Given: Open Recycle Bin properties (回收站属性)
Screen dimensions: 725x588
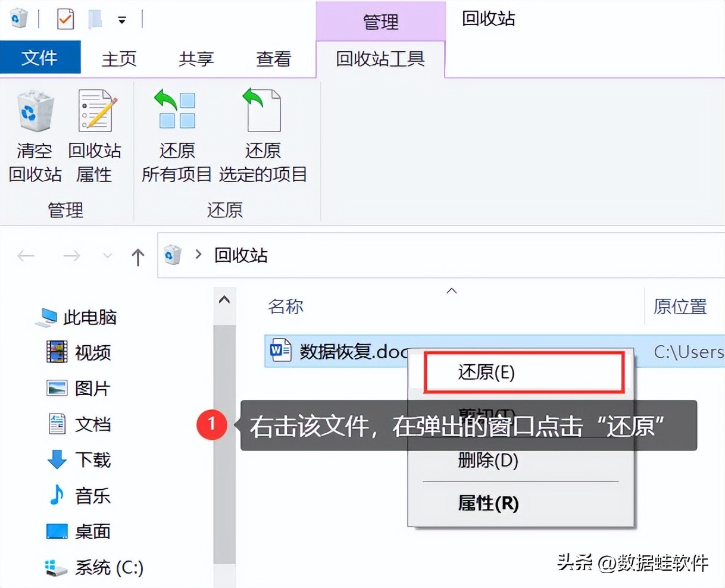Looking at the screenshot, I should 95,136.
